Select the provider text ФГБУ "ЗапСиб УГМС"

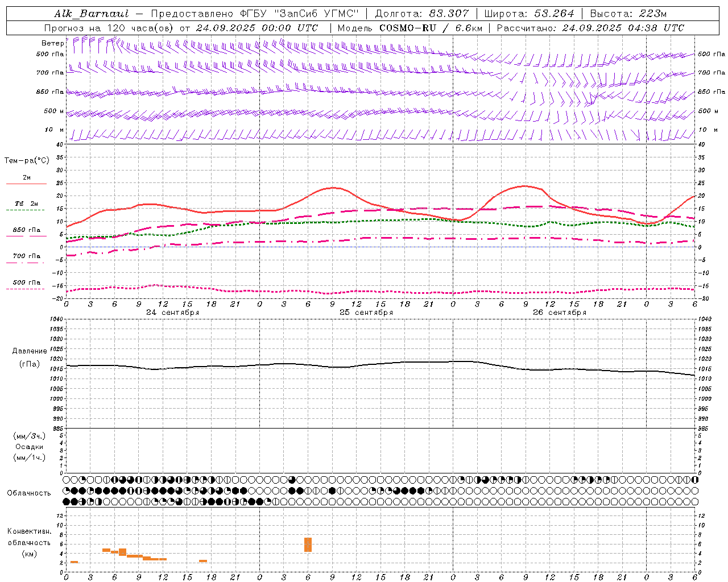[300, 14]
